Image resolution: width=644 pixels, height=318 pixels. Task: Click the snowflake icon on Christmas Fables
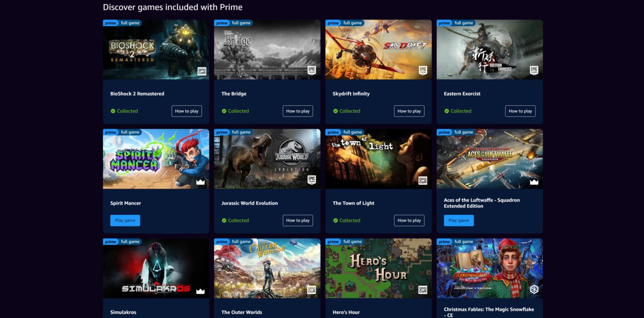point(534,289)
